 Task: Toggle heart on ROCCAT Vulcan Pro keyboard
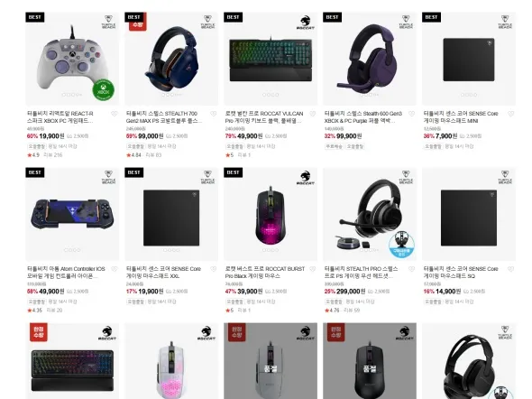click(x=313, y=114)
